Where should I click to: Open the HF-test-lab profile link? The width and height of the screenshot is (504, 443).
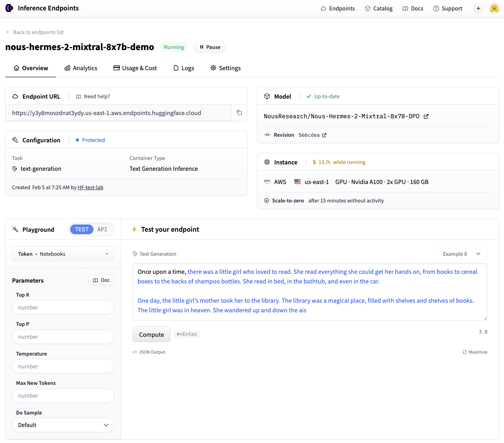[90, 187]
